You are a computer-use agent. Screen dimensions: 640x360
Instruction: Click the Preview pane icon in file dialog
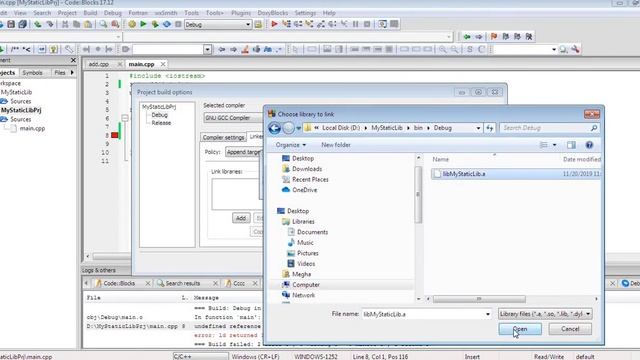click(571, 145)
